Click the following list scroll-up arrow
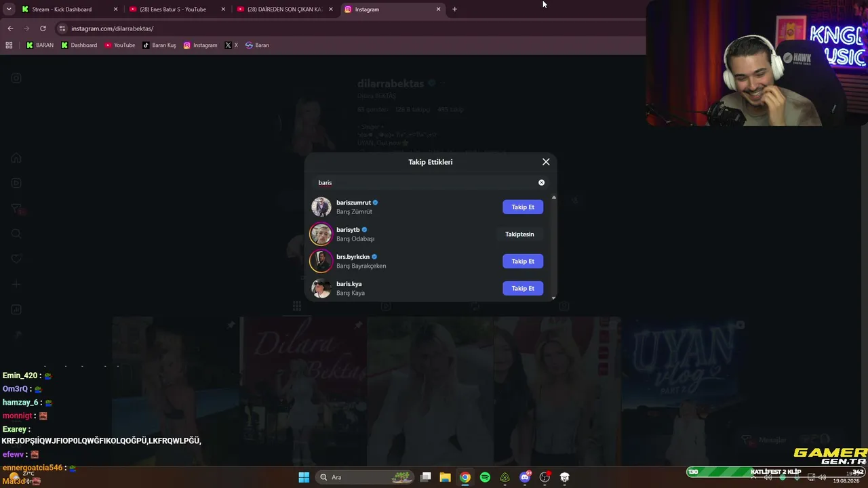Screen dimensions: 868x488 pos(553,197)
